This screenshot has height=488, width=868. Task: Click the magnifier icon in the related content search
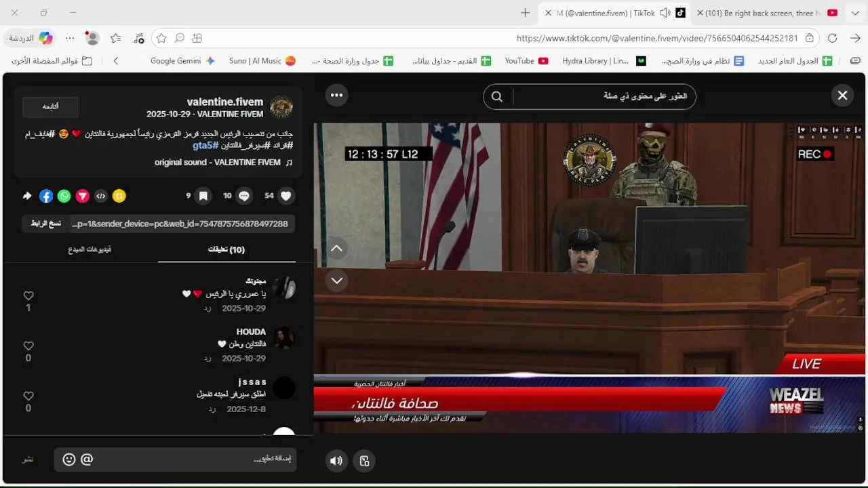(x=497, y=96)
